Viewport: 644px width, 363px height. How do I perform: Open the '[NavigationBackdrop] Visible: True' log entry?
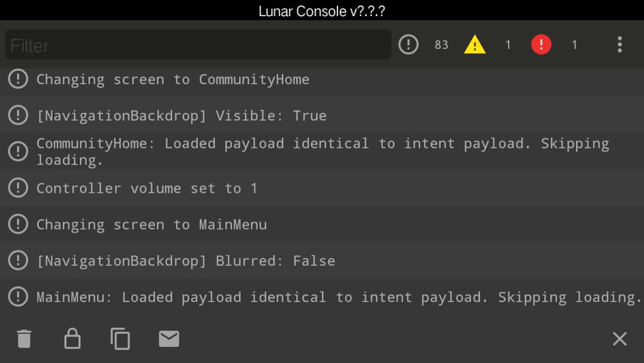[322, 115]
